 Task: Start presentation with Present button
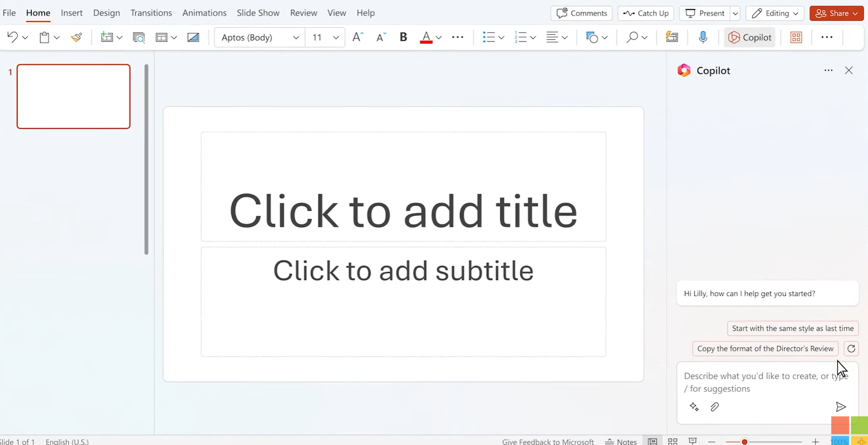tap(705, 13)
